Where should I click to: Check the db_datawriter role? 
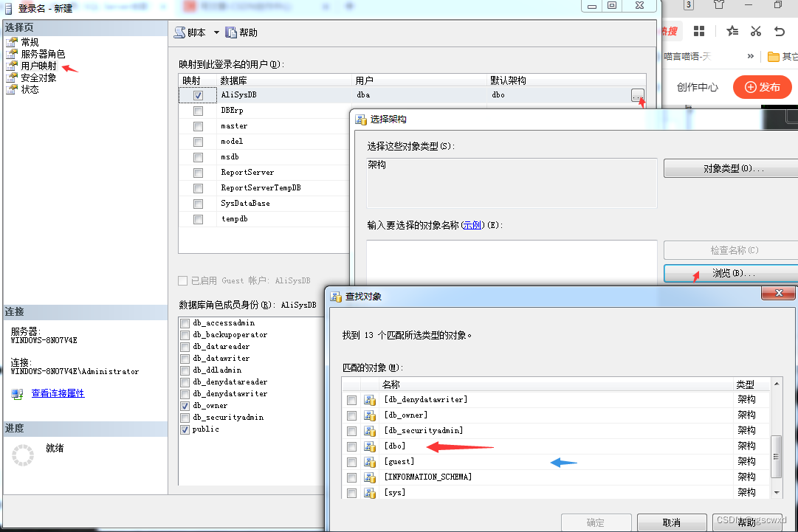(x=185, y=358)
